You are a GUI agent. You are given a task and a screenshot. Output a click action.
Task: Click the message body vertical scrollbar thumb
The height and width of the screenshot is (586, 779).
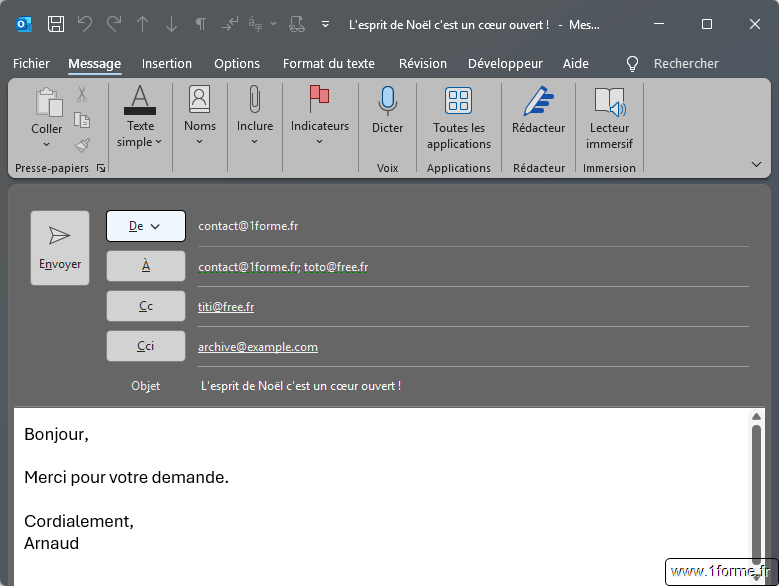756,494
